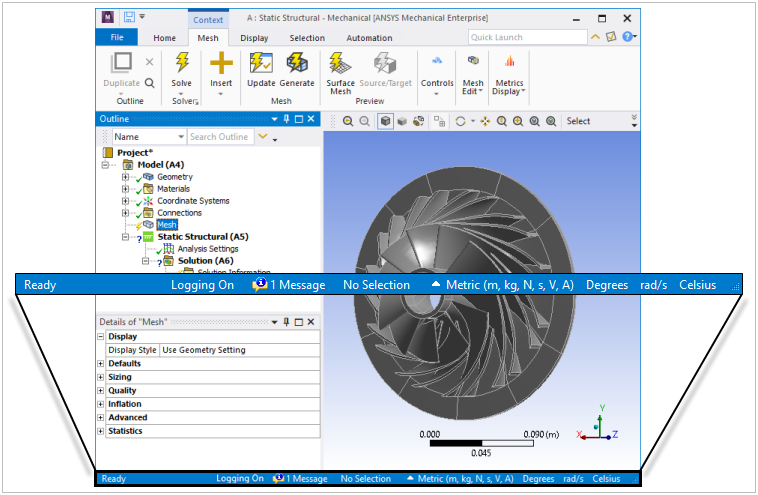Click the Search Outline text field

pyautogui.click(x=219, y=137)
